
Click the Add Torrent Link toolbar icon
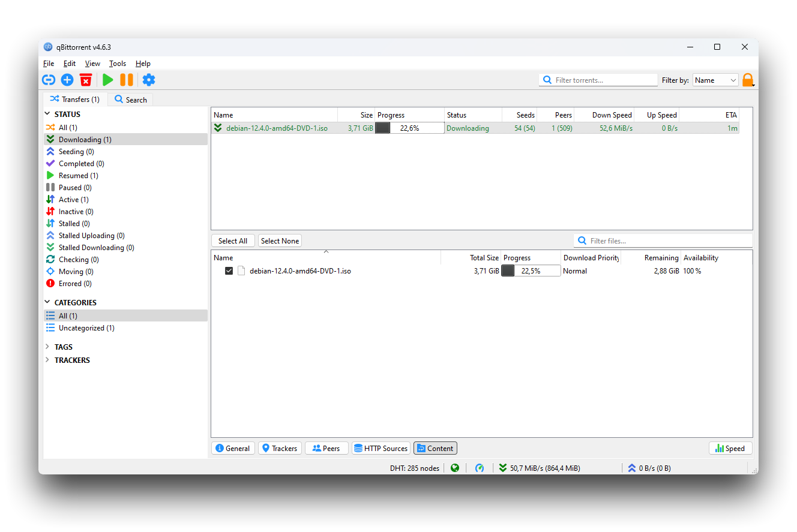[49, 80]
